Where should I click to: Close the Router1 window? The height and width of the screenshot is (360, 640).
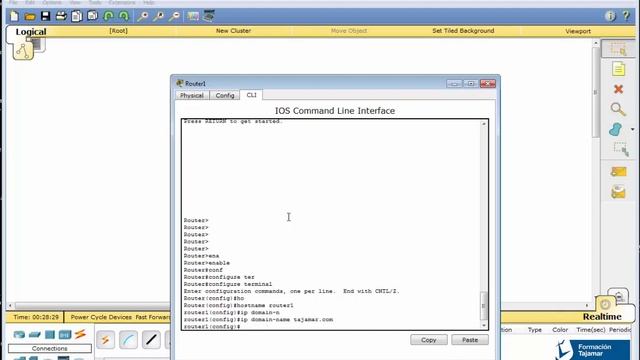point(488,84)
